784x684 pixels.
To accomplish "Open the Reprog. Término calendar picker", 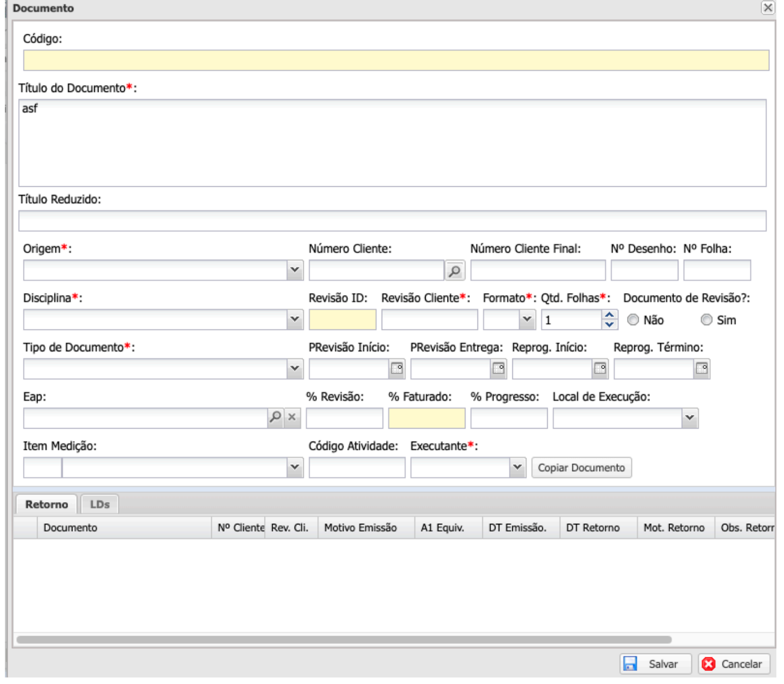I will pos(702,369).
